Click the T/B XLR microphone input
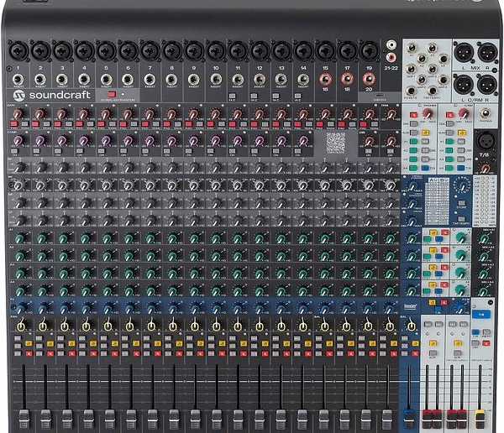 tap(485, 141)
